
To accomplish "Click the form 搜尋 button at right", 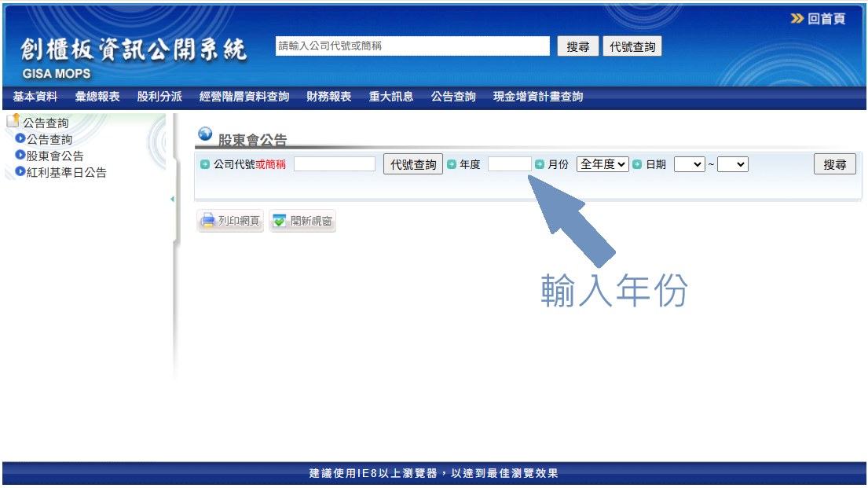I will coord(835,164).
